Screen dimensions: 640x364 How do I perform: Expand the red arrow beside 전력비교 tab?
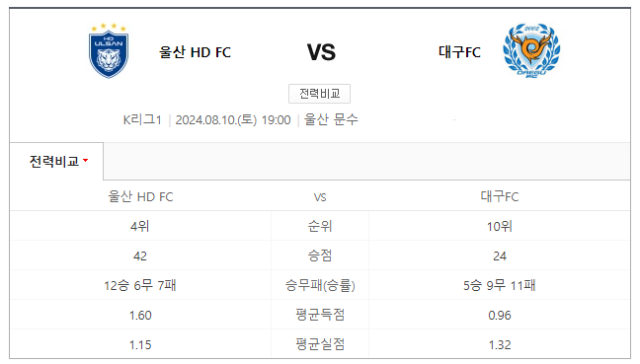coord(85,161)
